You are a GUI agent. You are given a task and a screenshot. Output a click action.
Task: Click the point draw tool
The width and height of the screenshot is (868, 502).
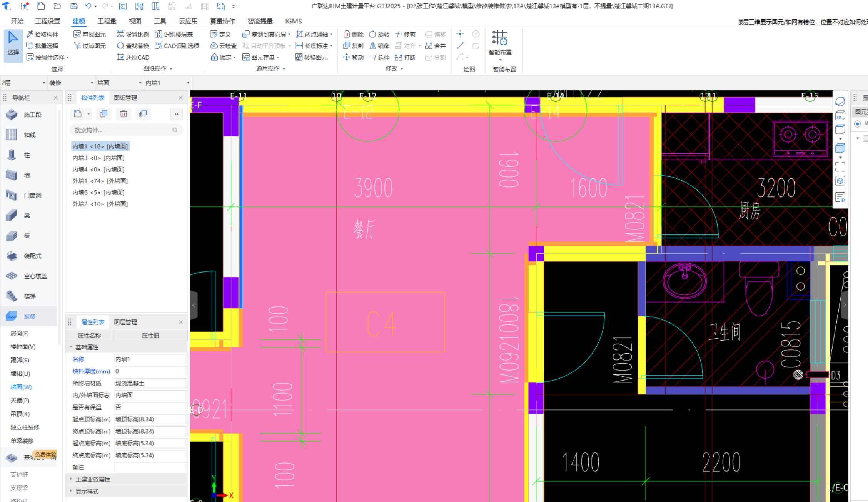460,34
